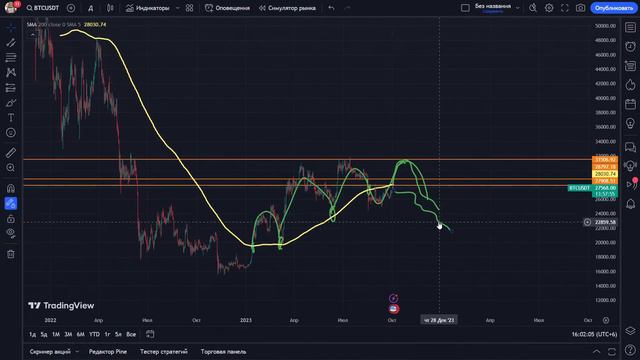Set range to YTD

(94, 334)
